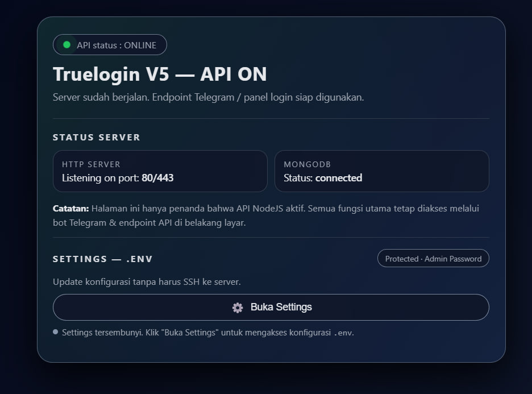Toggle visibility of hidden settings section

click(271, 307)
